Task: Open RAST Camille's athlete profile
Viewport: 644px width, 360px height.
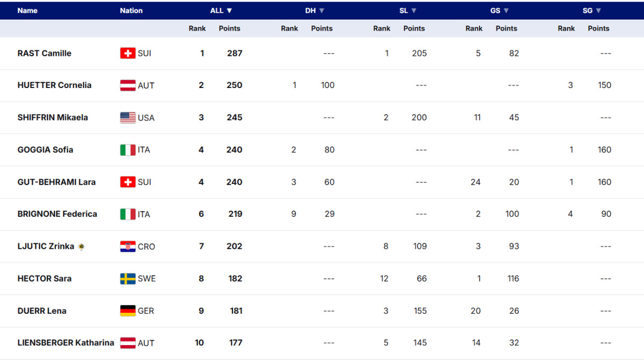Action: (x=44, y=53)
